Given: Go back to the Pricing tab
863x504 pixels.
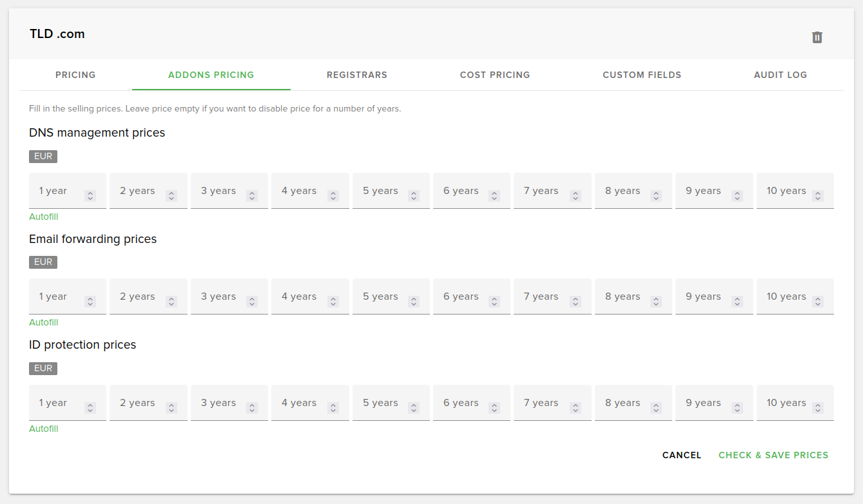Looking at the screenshot, I should 75,75.
